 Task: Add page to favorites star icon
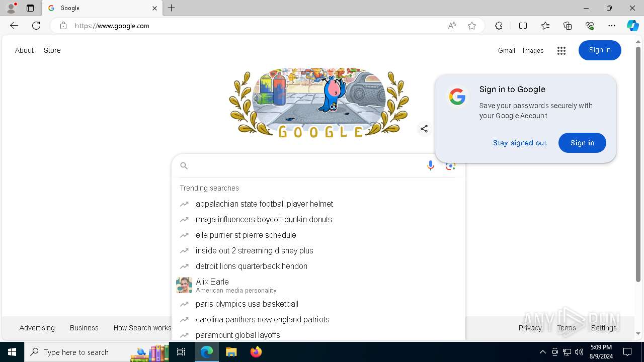coord(472,26)
